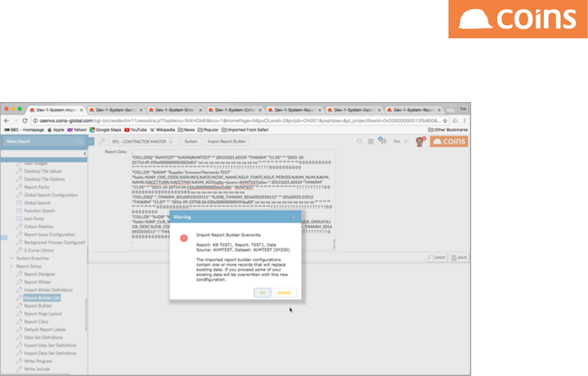Click the user avatar with red badge
Screen dimensions: 588x376
(421, 142)
